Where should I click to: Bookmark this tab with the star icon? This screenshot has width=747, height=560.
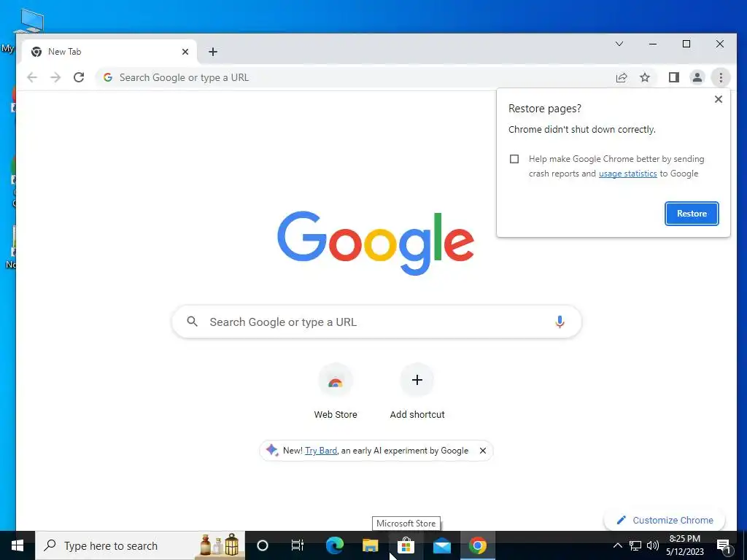click(645, 77)
